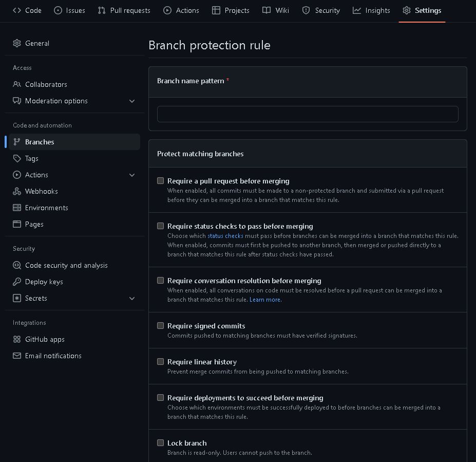Open the status checks link

225,235
